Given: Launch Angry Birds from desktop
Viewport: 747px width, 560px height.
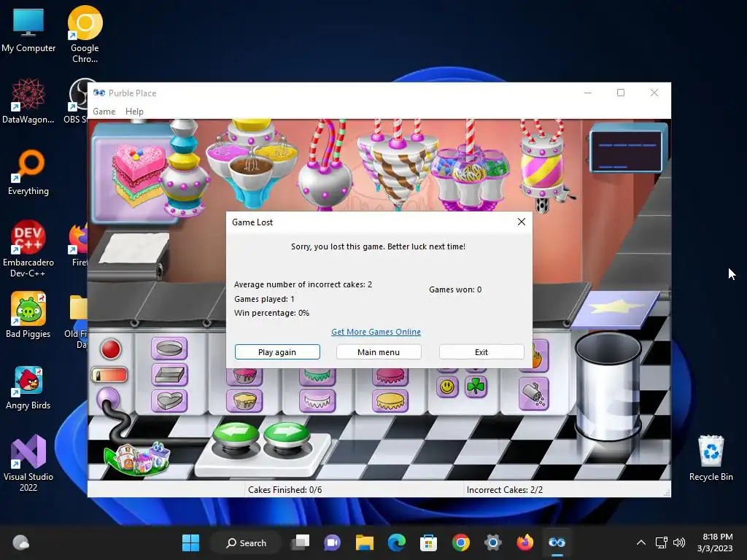Looking at the screenshot, I should pos(28,388).
